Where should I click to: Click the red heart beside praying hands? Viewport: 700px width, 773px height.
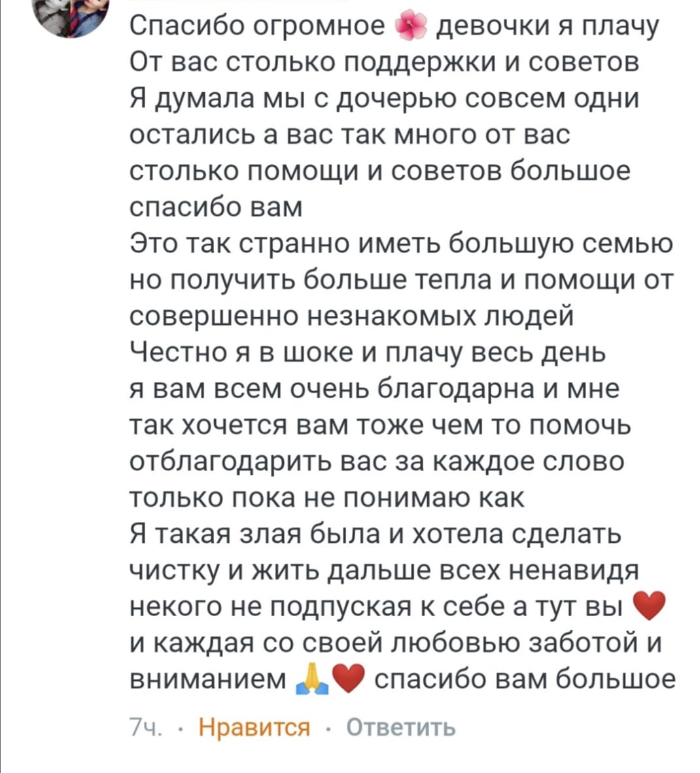point(348,679)
